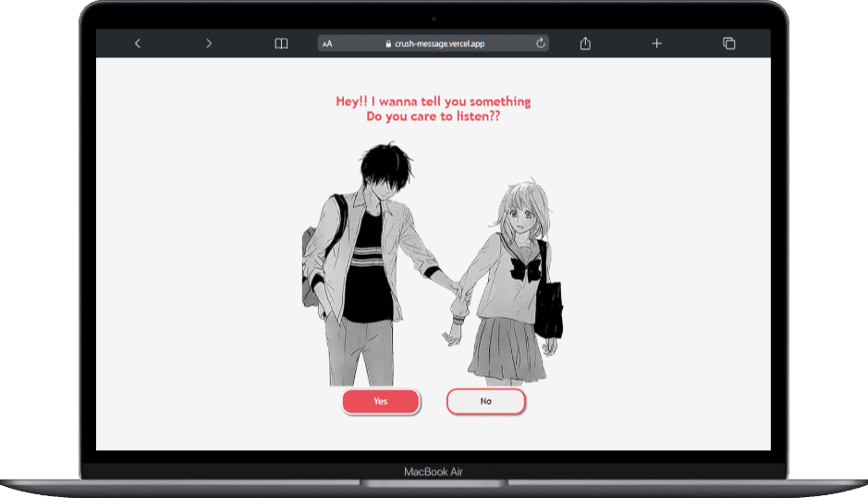The image size is (868, 498).
Task: Reload the page with refresh icon
Action: click(540, 43)
